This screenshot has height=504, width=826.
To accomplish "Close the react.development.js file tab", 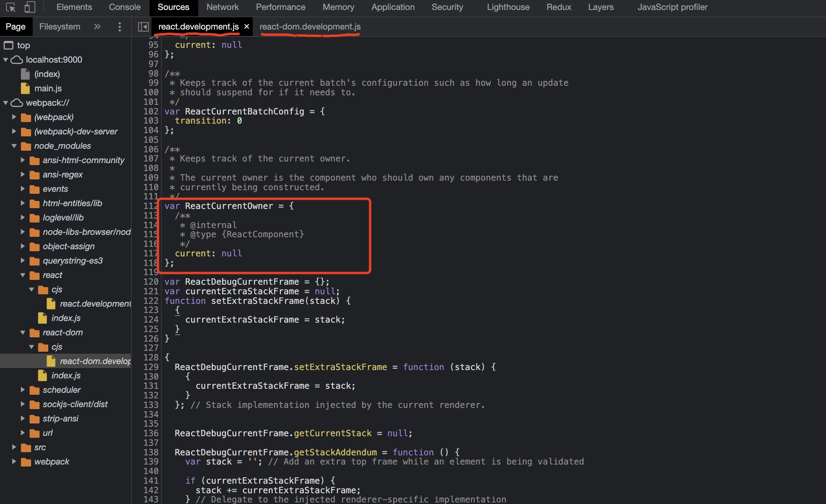I will (247, 27).
